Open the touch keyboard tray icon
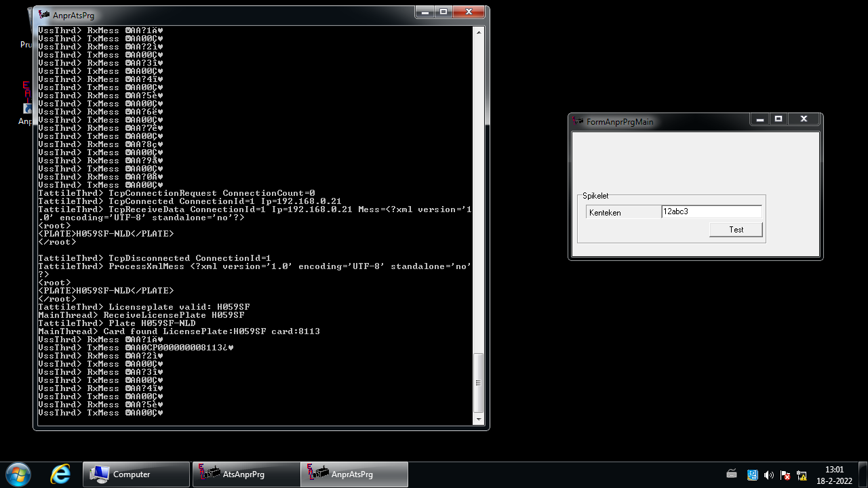This screenshot has width=868, height=488. [732, 474]
